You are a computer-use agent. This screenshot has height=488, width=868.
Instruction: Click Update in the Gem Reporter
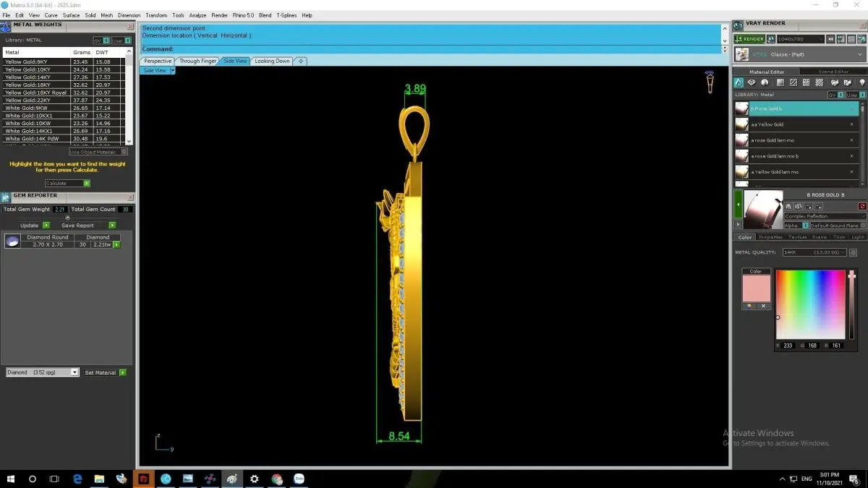click(34, 226)
